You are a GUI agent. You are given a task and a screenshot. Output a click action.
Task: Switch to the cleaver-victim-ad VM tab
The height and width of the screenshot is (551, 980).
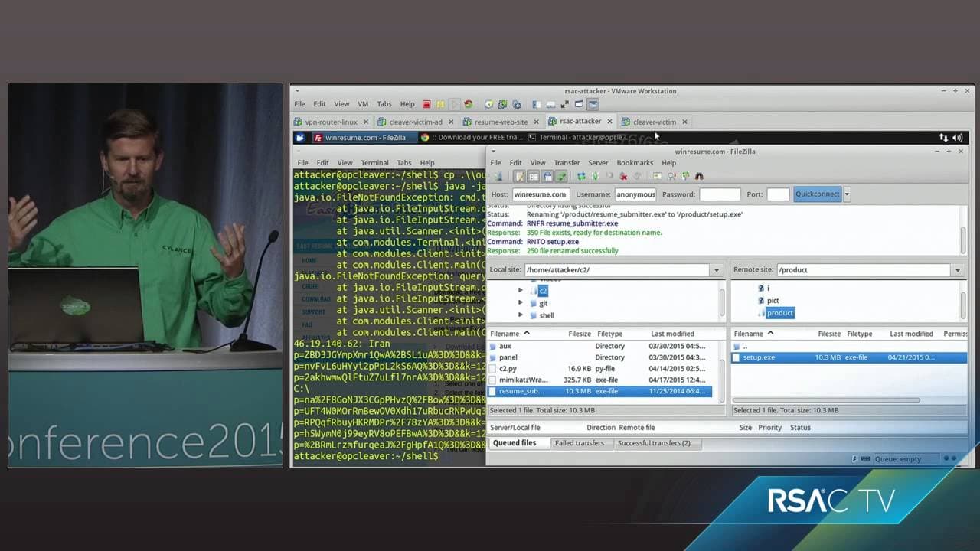pos(416,122)
